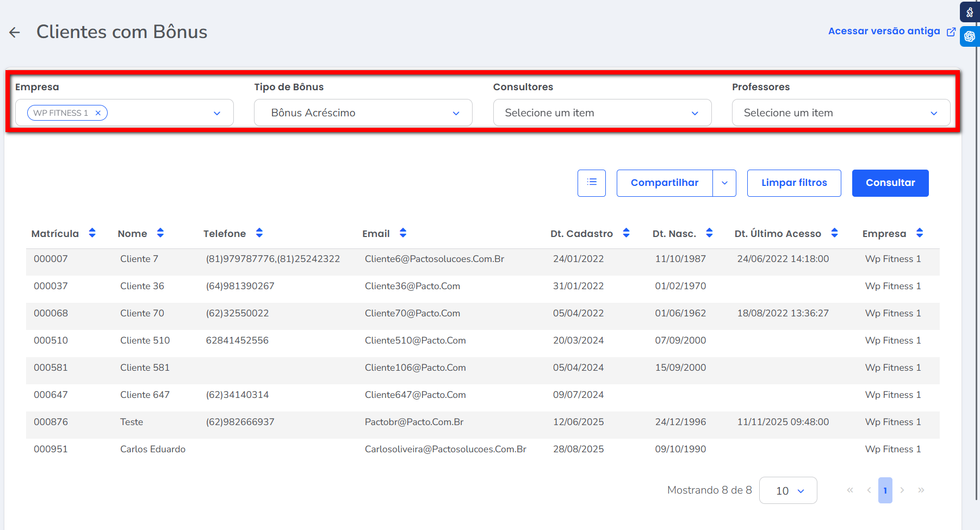Sort table by Telefone column
Screen dimensions: 980x530
tap(259, 233)
